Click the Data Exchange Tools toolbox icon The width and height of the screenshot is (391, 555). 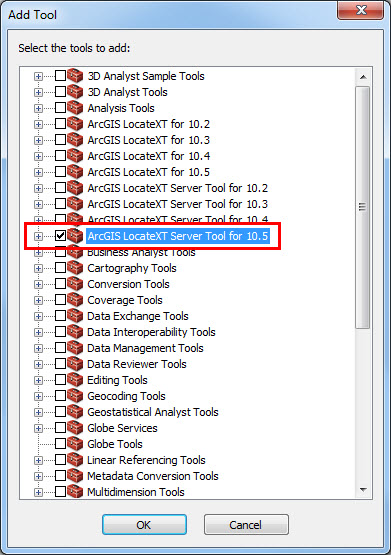coord(75,316)
